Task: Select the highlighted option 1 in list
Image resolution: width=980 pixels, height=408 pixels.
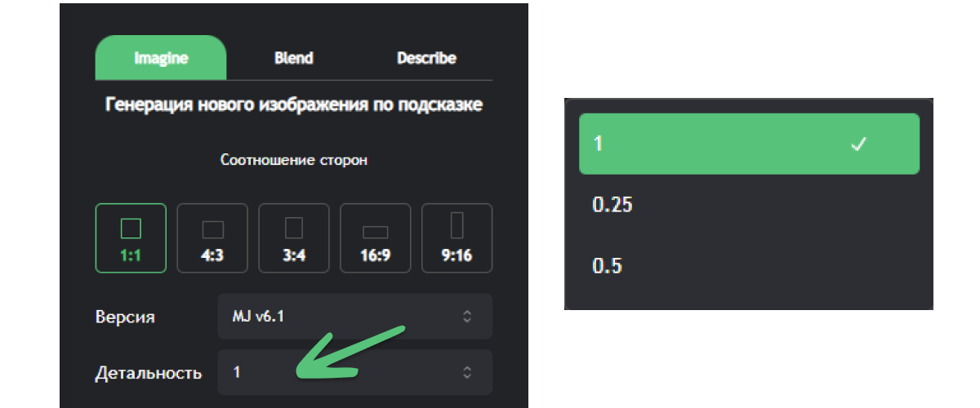Action: (749, 144)
